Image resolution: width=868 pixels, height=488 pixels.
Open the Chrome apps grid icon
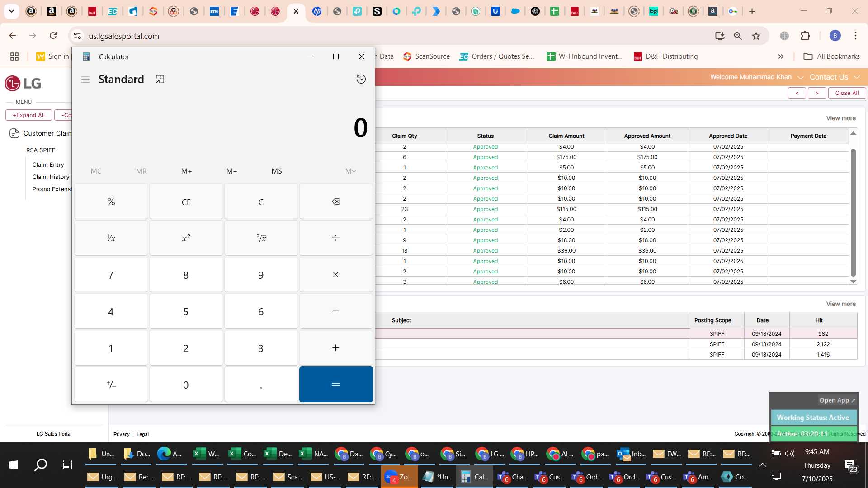click(14, 56)
